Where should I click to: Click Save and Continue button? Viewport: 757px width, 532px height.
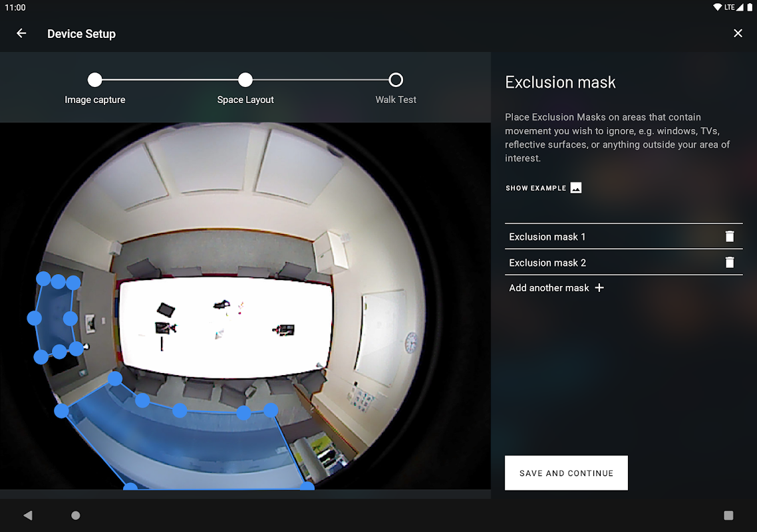pos(566,473)
